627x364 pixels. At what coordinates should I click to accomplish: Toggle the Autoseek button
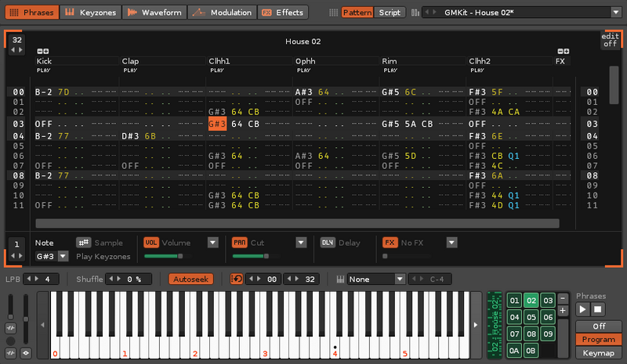(190, 279)
